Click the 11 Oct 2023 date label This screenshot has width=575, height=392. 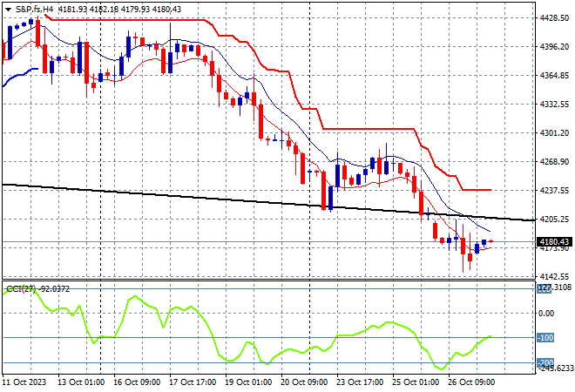pyautogui.click(x=24, y=382)
